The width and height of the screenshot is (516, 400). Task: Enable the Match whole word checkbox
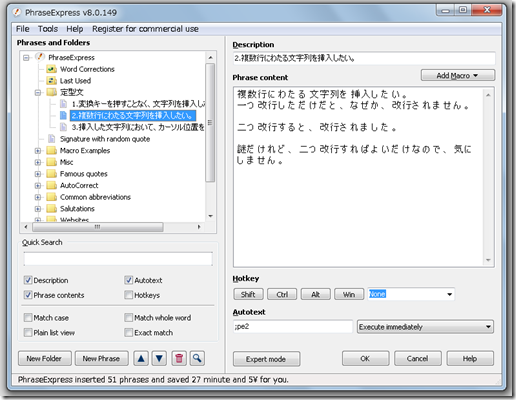(x=129, y=317)
